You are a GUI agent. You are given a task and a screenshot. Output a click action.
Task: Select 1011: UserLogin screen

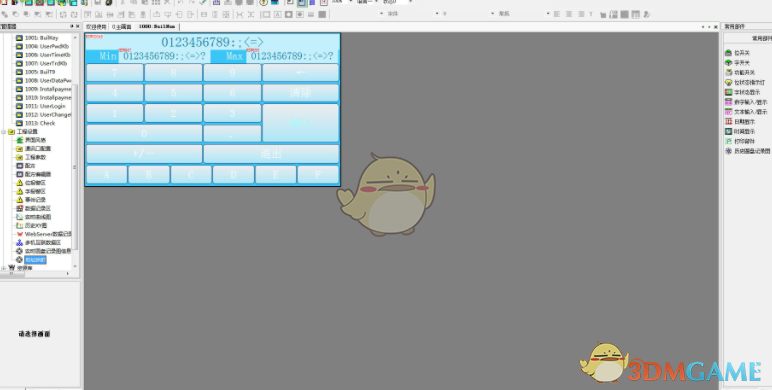(40, 106)
